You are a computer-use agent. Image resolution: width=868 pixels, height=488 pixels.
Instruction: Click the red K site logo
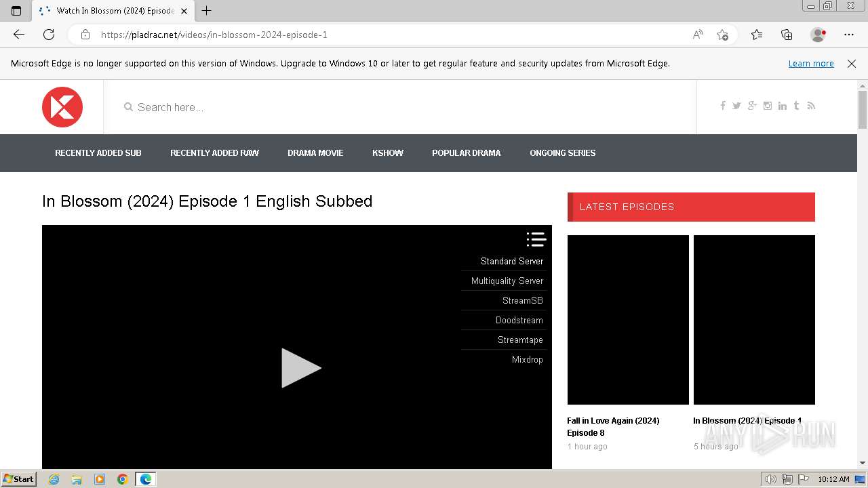click(x=62, y=107)
